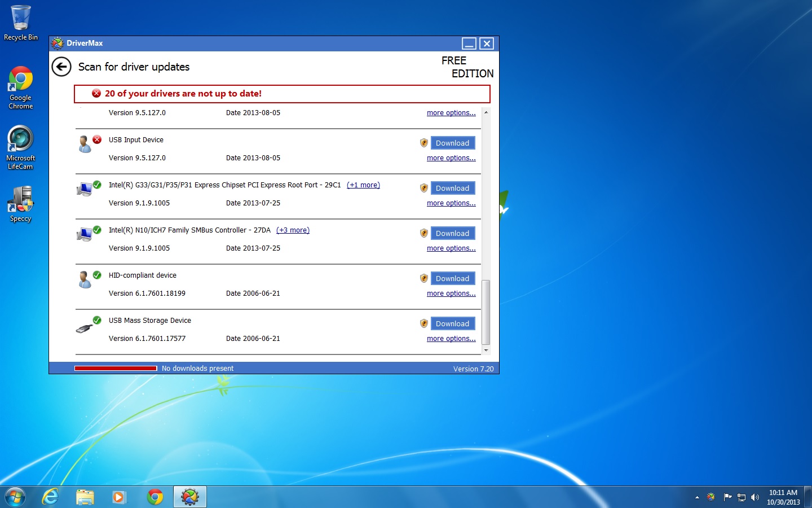The width and height of the screenshot is (812, 508).
Task: Download the HID-compliant device driver
Action: (x=453, y=278)
